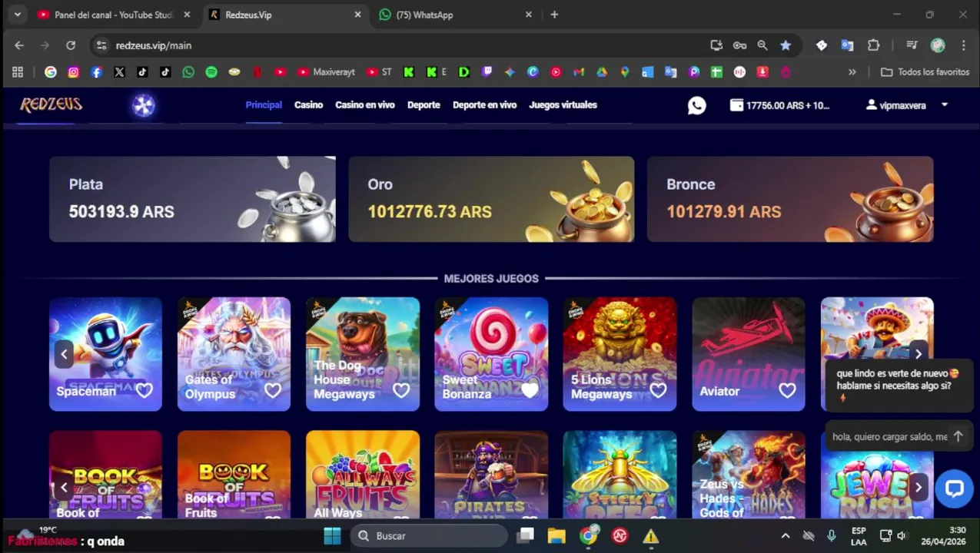The image size is (980, 553).
Task: Open the Maxiverayt bookmark
Action: coord(327,71)
